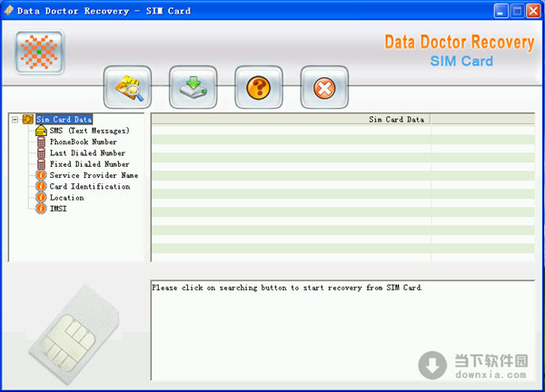Screen dimensions: 545x392
Task: Close the Data Doctor Recovery window
Action: (533, 11)
